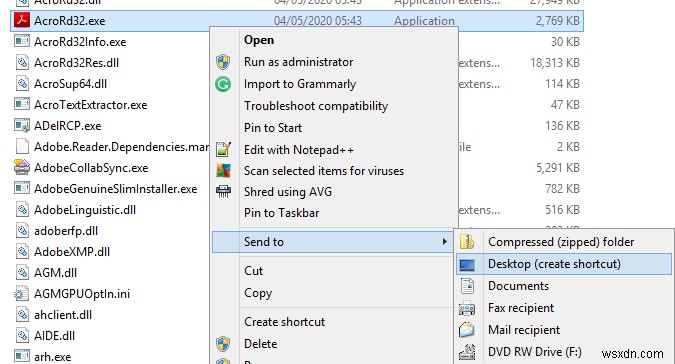Select Shred using AVG
Image resolution: width=675 pixels, height=364 pixels.
pyautogui.click(x=288, y=192)
